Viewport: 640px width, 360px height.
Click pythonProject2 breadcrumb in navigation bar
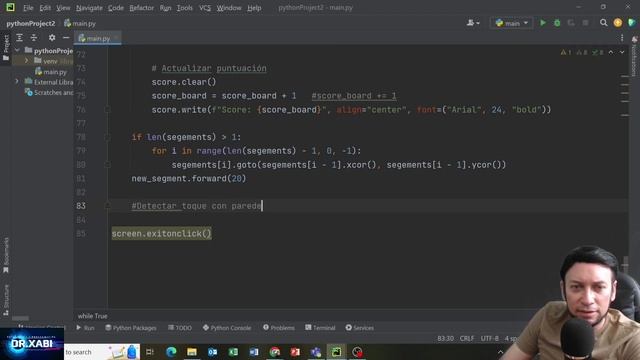click(31, 24)
